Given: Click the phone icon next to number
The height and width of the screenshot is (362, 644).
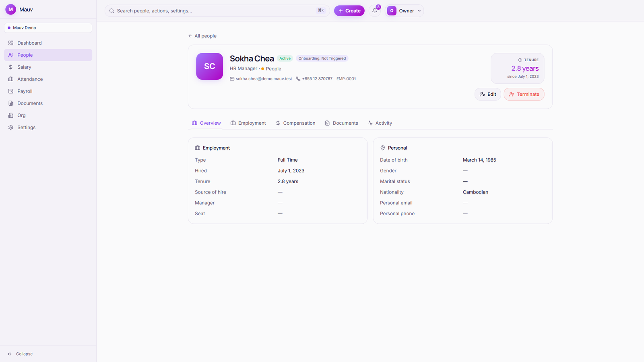Looking at the screenshot, I should point(298,79).
